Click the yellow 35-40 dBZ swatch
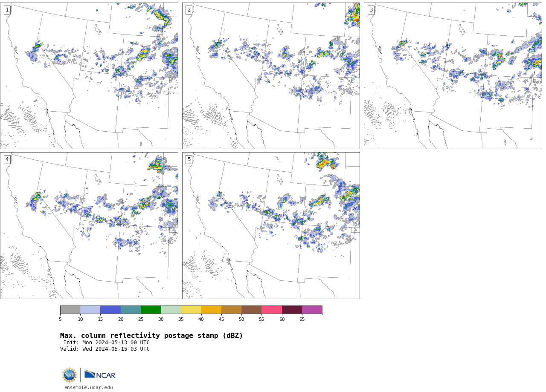546x392 pixels. pyautogui.click(x=191, y=310)
